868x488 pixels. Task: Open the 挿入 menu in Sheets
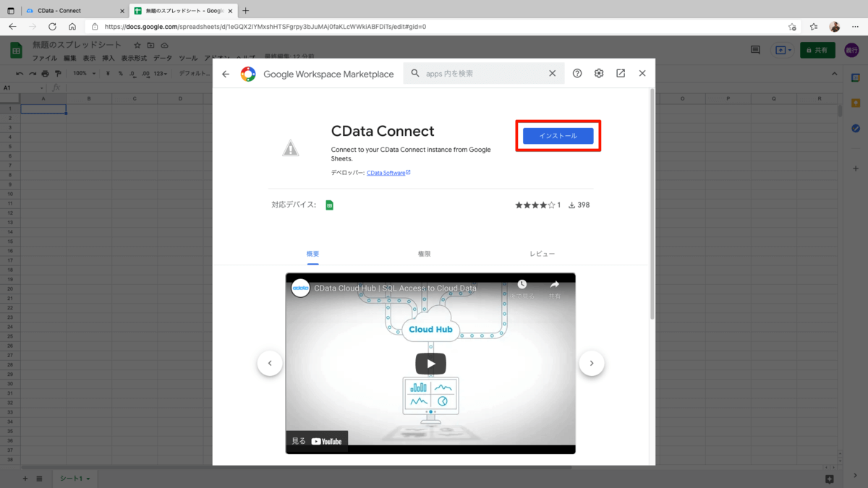[109, 58]
